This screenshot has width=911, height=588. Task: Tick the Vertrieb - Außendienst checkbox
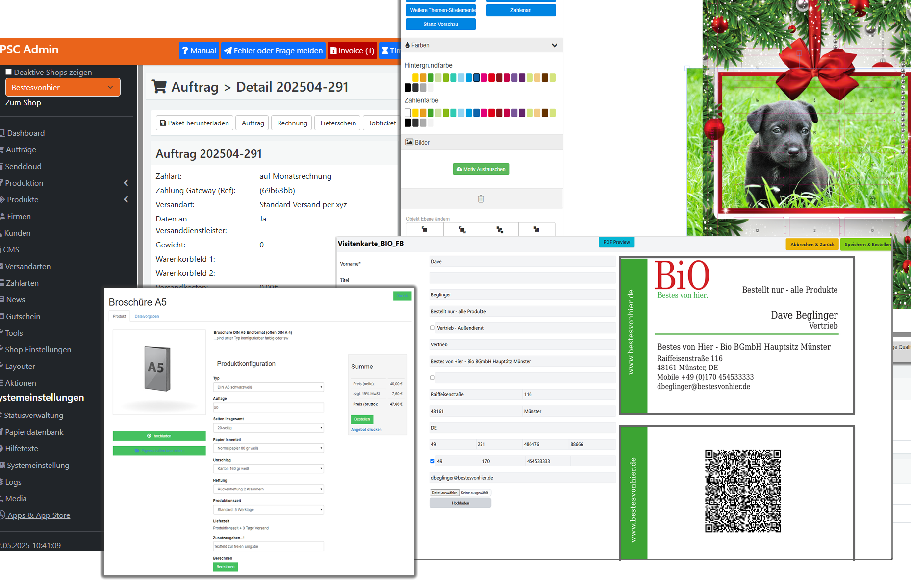(432, 328)
